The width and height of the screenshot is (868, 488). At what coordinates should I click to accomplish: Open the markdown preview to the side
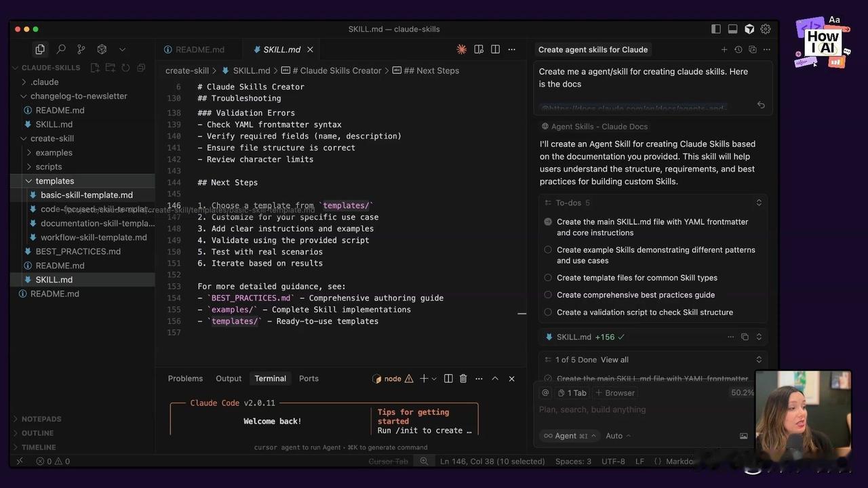(x=479, y=49)
